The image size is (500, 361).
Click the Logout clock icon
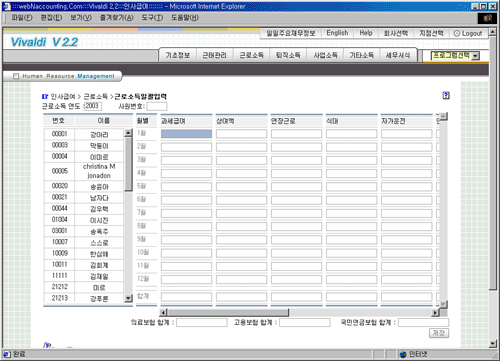click(457, 33)
